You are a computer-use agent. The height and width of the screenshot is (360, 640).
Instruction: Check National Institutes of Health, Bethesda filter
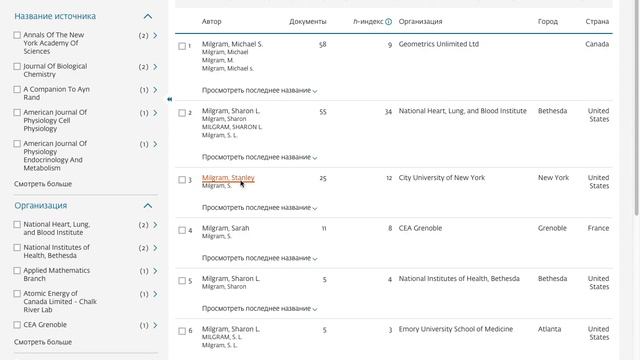pyautogui.click(x=17, y=247)
